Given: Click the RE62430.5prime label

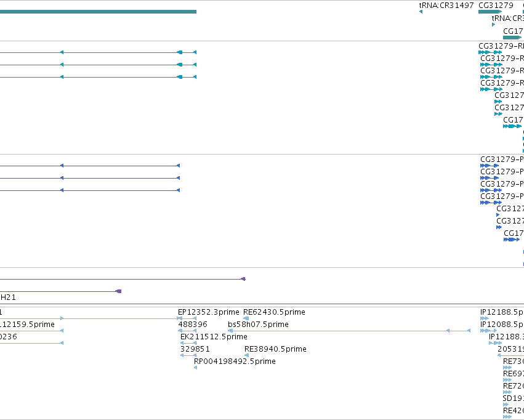Looking at the screenshot, I should pyautogui.click(x=274, y=312).
